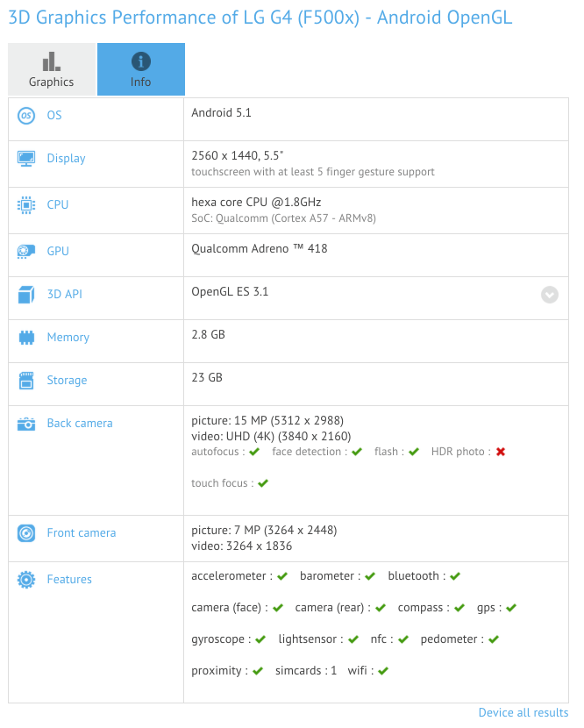Click the Qualcomm Adreno 418 GPU text

pyautogui.click(x=260, y=248)
